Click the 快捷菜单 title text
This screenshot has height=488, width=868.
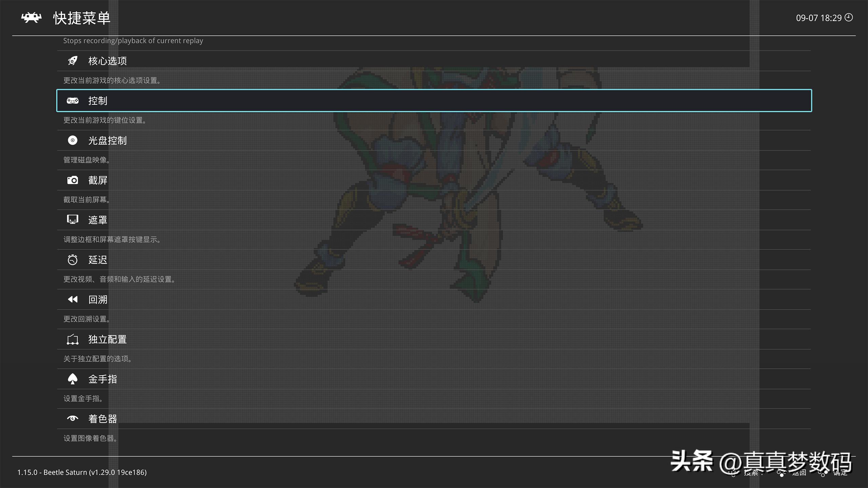[x=82, y=18]
